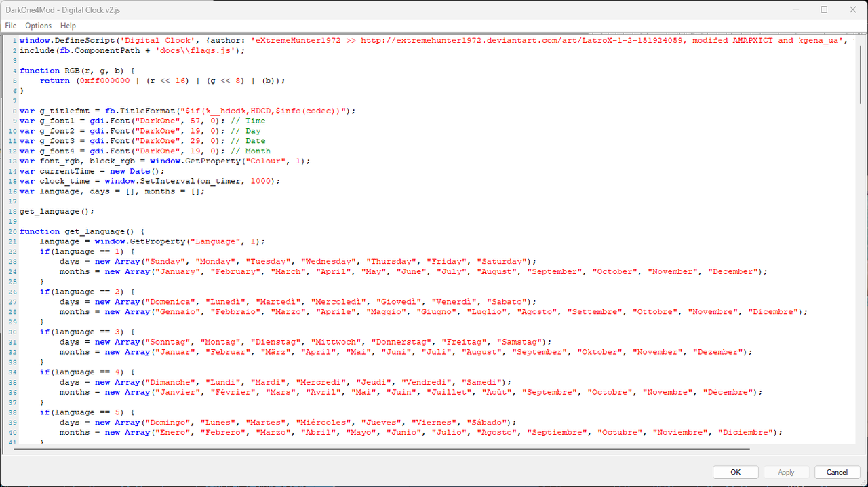
Task: Click the '// Date' comment
Action: click(248, 141)
